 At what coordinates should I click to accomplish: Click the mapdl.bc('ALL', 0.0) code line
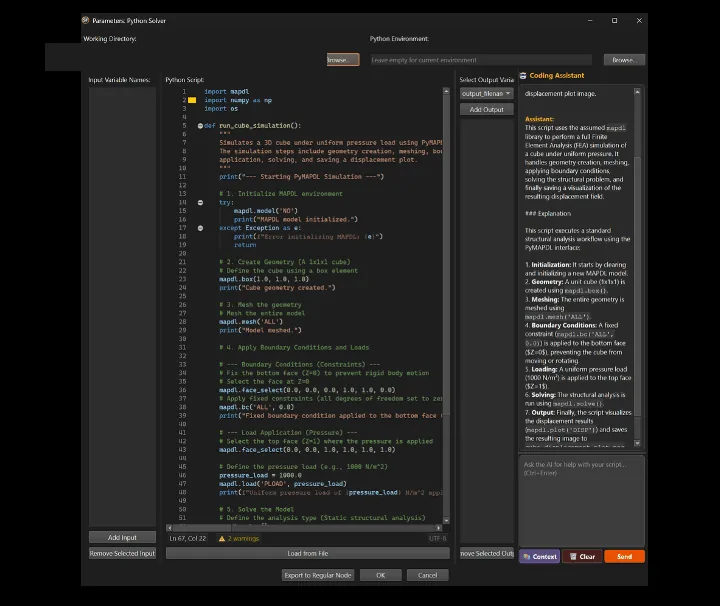256,407
